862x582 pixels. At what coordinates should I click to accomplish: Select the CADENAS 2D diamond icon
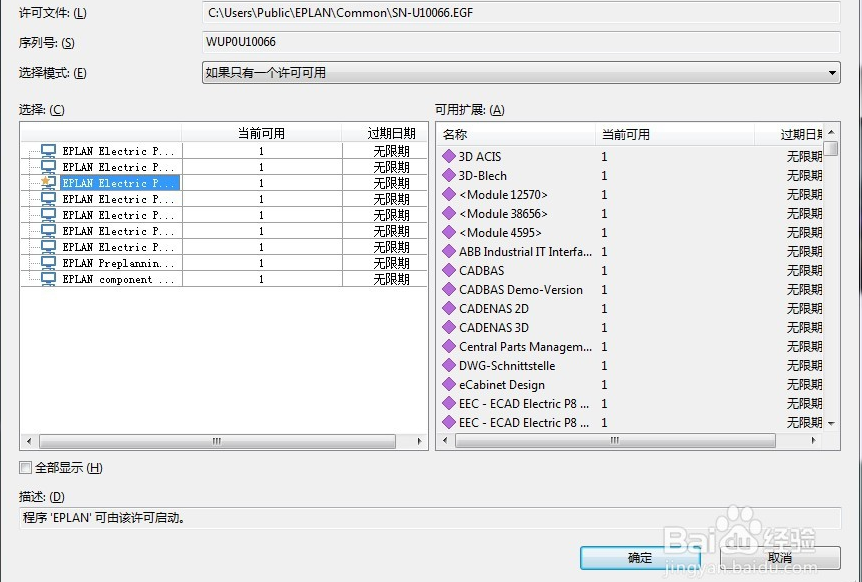[x=449, y=308]
